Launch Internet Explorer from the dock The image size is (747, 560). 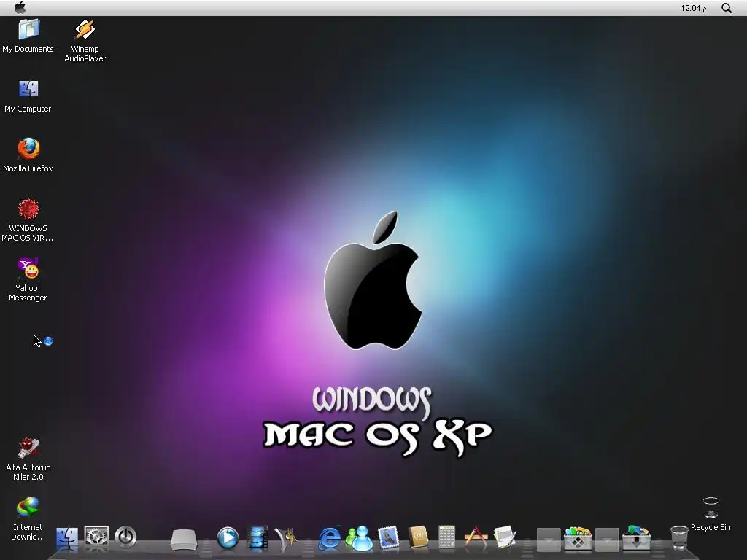coord(329,538)
